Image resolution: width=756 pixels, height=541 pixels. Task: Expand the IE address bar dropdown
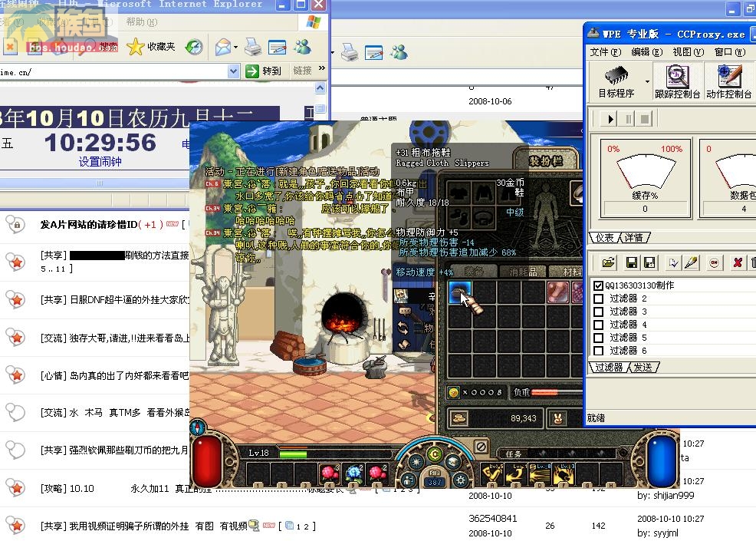[x=233, y=71]
